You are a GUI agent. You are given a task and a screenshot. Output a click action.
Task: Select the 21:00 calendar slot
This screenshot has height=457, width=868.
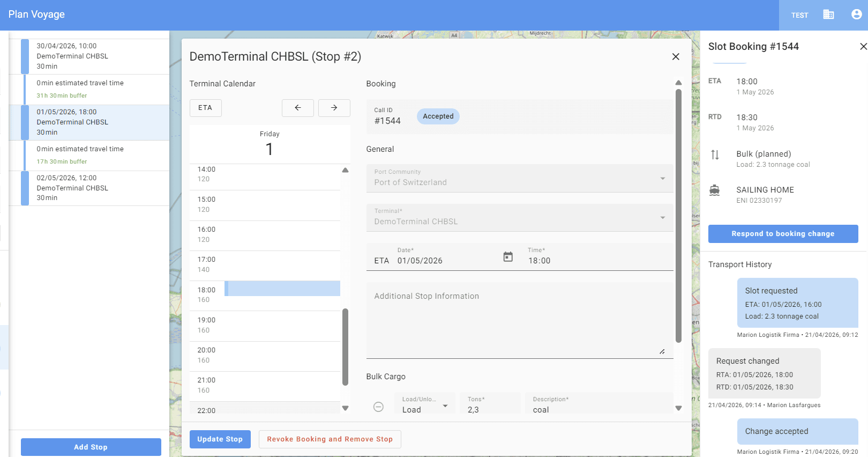point(265,386)
